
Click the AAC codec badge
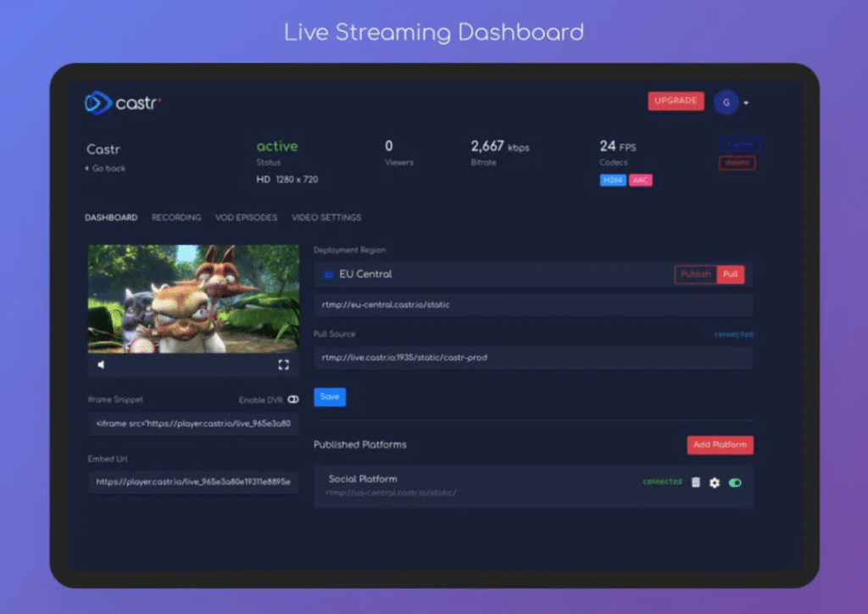642,180
